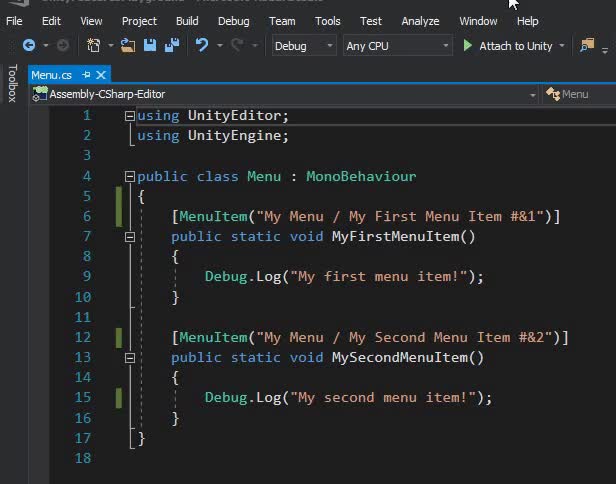The height and width of the screenshot is (484, 616).
Task: Open the Analyze menu
Action: click(420, 20)
